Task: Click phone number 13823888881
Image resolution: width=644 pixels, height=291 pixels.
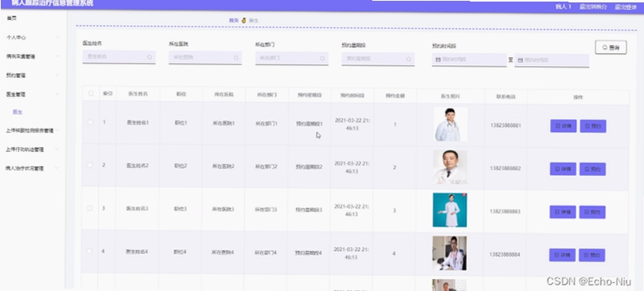Action: coord(506,125)
